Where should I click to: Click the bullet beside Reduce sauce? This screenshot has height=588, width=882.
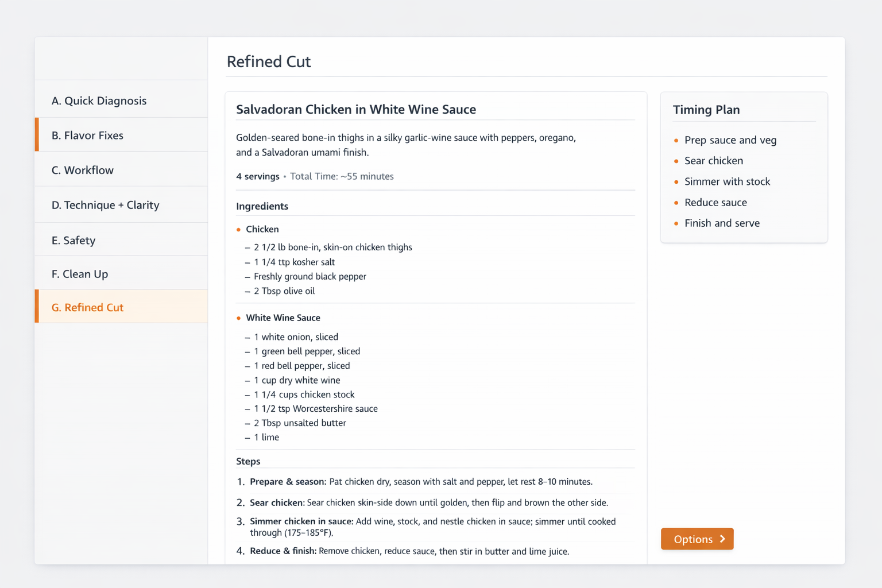676,202
